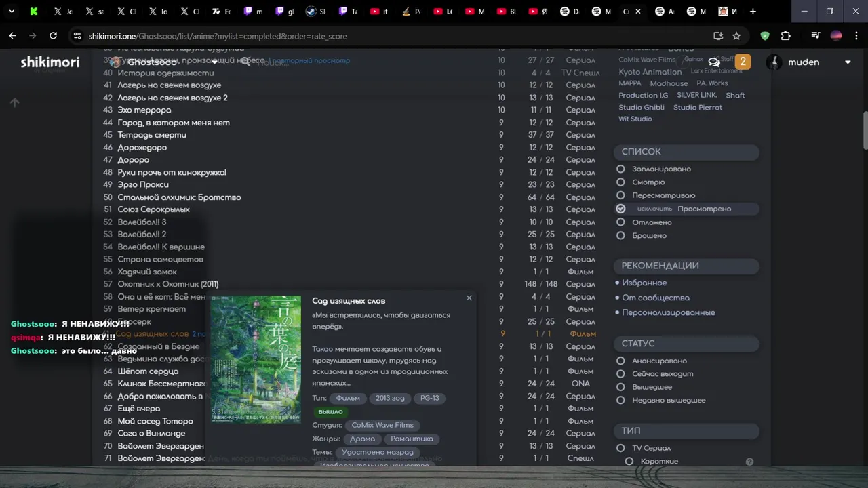The width and height of the screenshot is (868, 488).
Task: Click the исключить label on Просмотрено
Action: click(x=654, y=209)
